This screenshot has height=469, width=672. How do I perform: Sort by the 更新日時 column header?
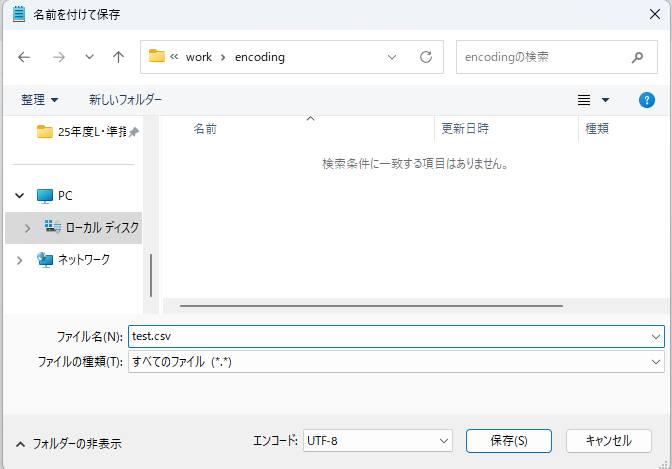465,129
